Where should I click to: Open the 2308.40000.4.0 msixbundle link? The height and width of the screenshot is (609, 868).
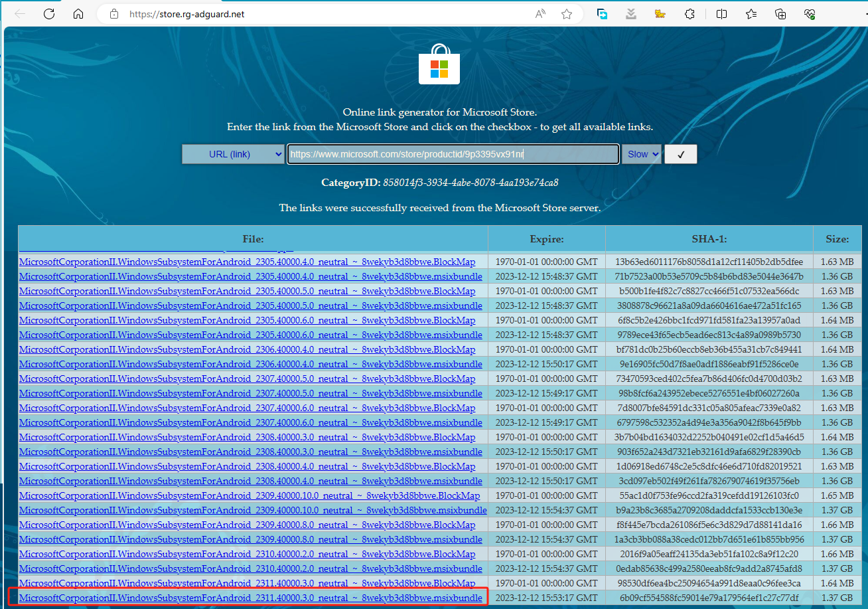251,481
